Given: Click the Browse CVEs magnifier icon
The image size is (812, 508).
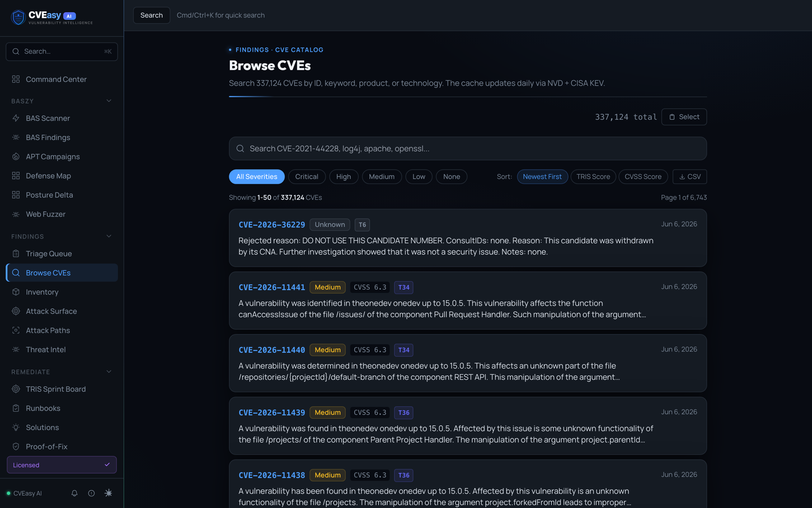Looking at the screenshot, I should click(16, 273).
